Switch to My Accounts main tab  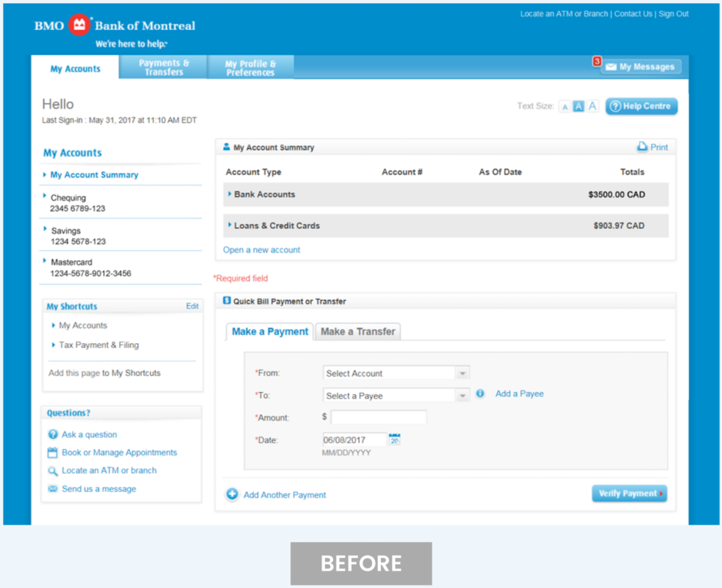tap(75, 69)
